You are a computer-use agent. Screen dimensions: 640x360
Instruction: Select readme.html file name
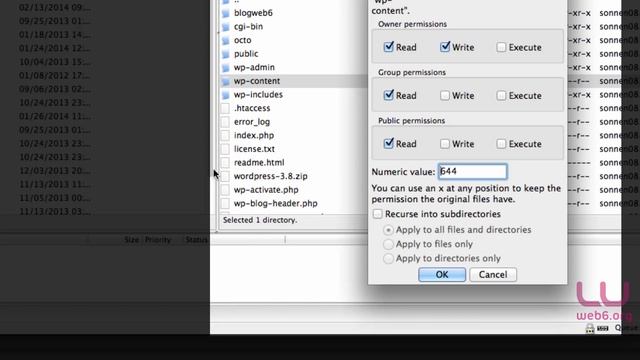(x=259, y=163)
